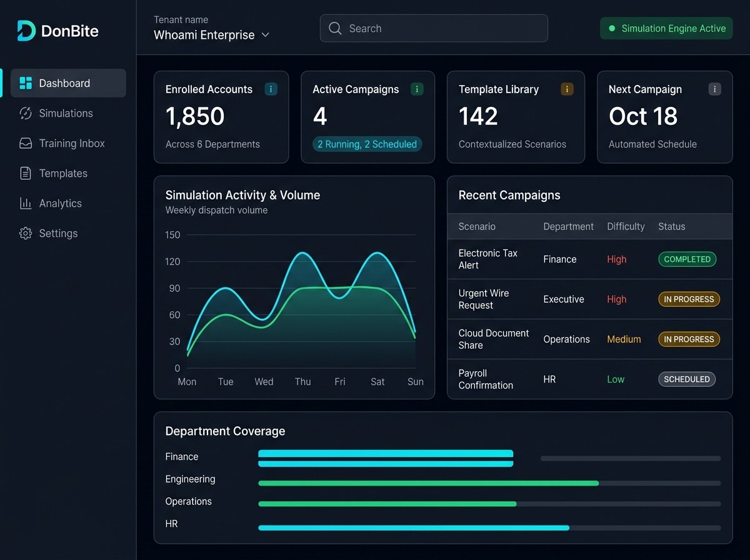The height and width of the screenshot is (560, 750).
Task: Click IN PROGRESS status for Cloud Document Share
Action: click(689, 339)
